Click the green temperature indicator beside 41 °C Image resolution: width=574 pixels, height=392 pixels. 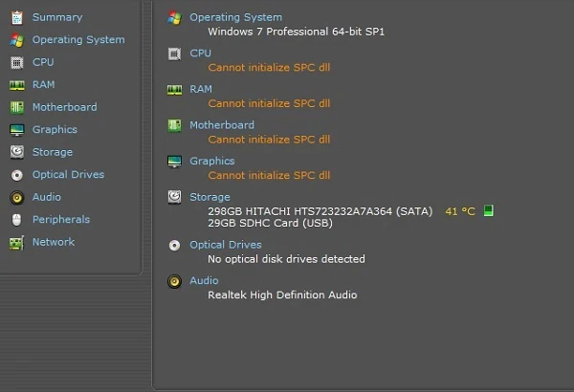click(x=489, y=210)
